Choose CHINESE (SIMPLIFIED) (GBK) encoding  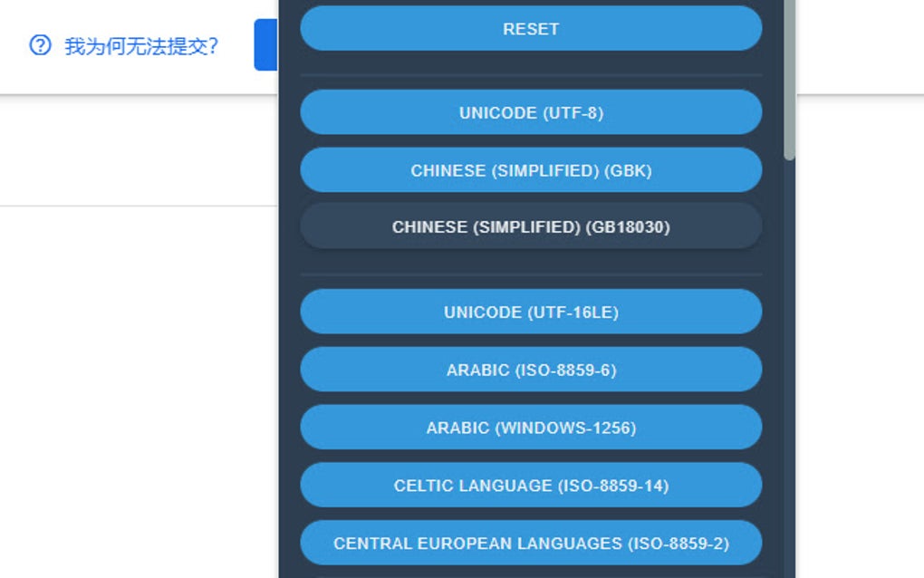click(531, 169)
